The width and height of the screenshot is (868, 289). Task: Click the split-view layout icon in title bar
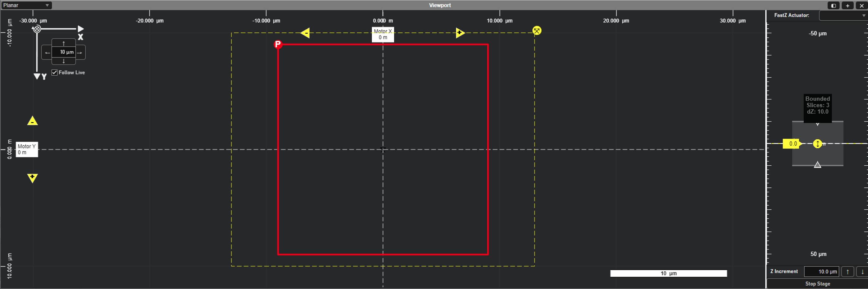click(833, 5)
